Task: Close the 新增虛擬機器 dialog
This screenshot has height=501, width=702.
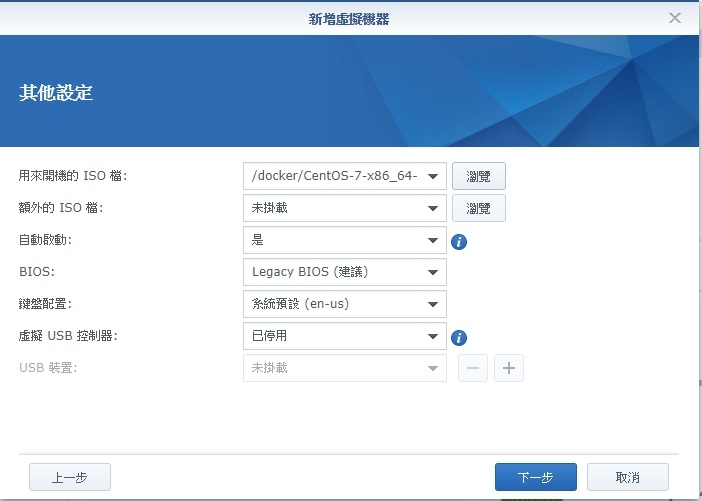Action: pos(675,18)
